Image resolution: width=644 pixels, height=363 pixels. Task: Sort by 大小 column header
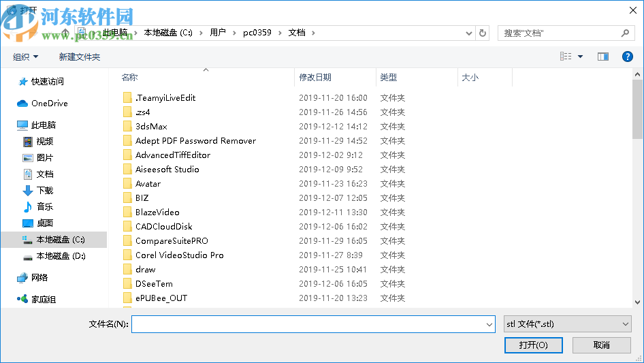click(470, 77)
